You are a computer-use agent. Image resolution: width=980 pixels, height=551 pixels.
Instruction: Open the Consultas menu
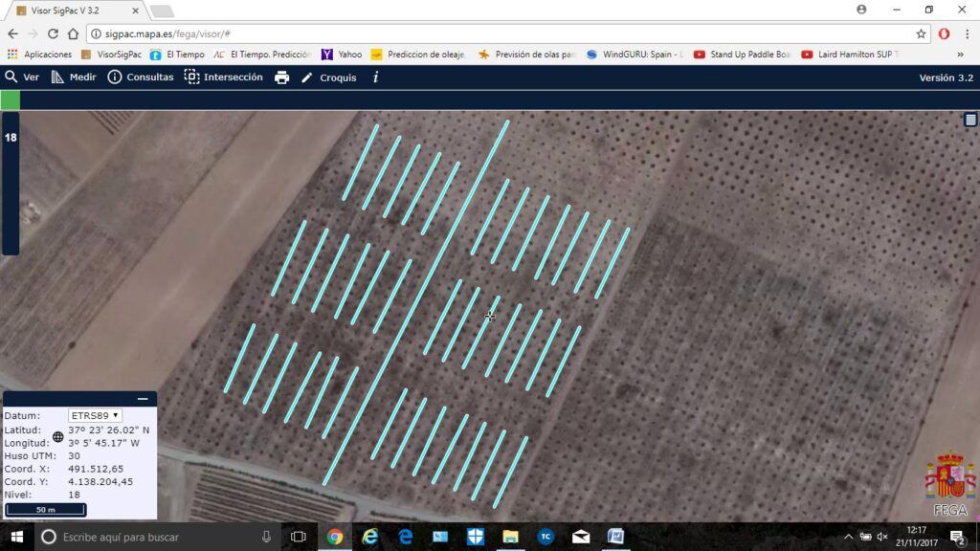[141, 77]
